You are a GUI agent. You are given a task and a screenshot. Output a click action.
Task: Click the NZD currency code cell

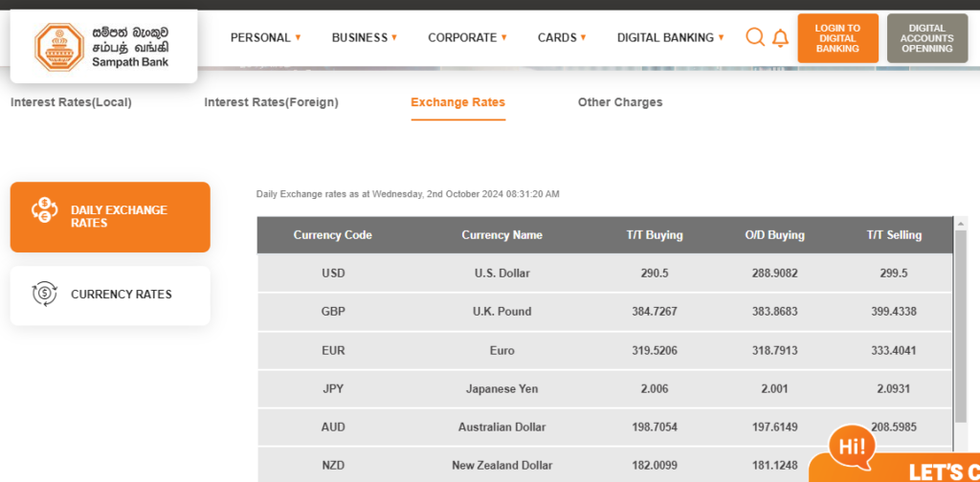pos(333,466)
